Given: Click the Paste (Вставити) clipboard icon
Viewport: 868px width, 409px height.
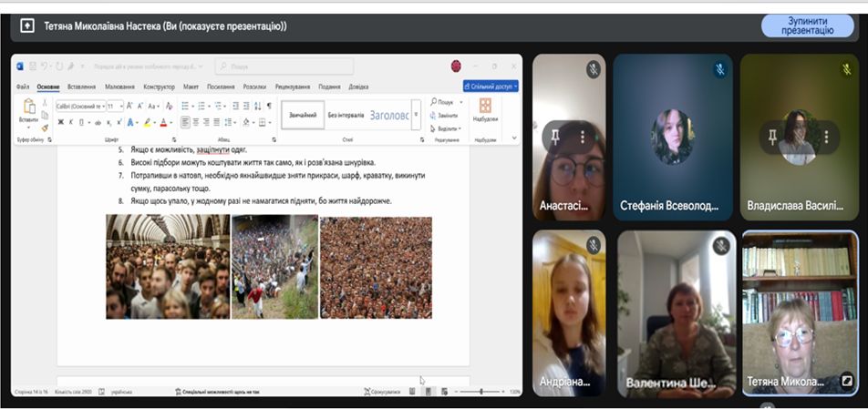Looking at the screenshot, I should click(28, 108).
